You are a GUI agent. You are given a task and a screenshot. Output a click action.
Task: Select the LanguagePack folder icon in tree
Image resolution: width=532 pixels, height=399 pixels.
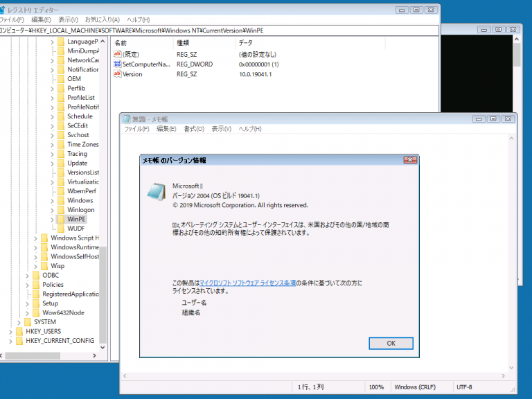[x=61, y=42]
